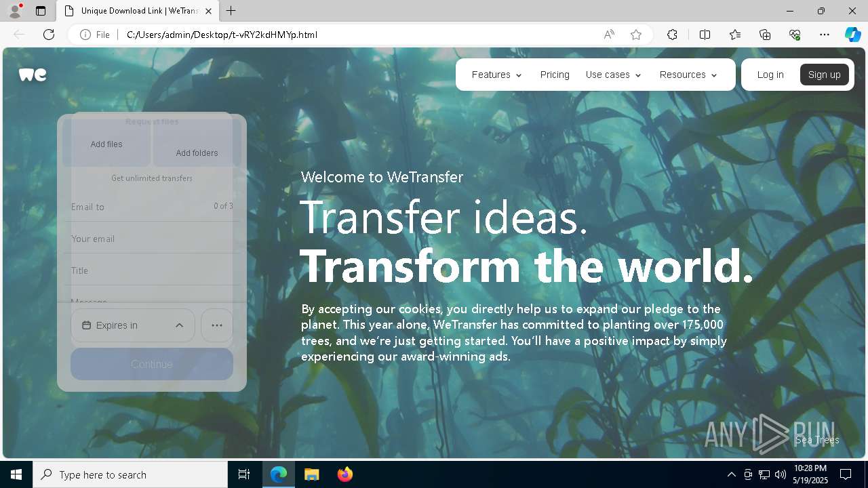Open browser Extensions menu

coord(672,35)
